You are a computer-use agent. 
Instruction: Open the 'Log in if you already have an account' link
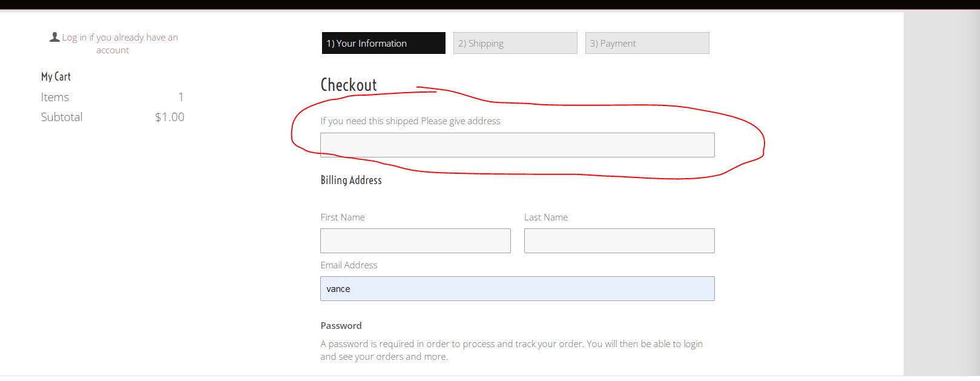click(x=120, y=44)
